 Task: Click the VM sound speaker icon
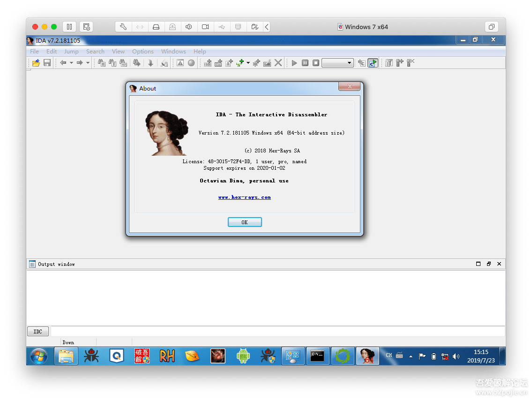pos(189,27)
